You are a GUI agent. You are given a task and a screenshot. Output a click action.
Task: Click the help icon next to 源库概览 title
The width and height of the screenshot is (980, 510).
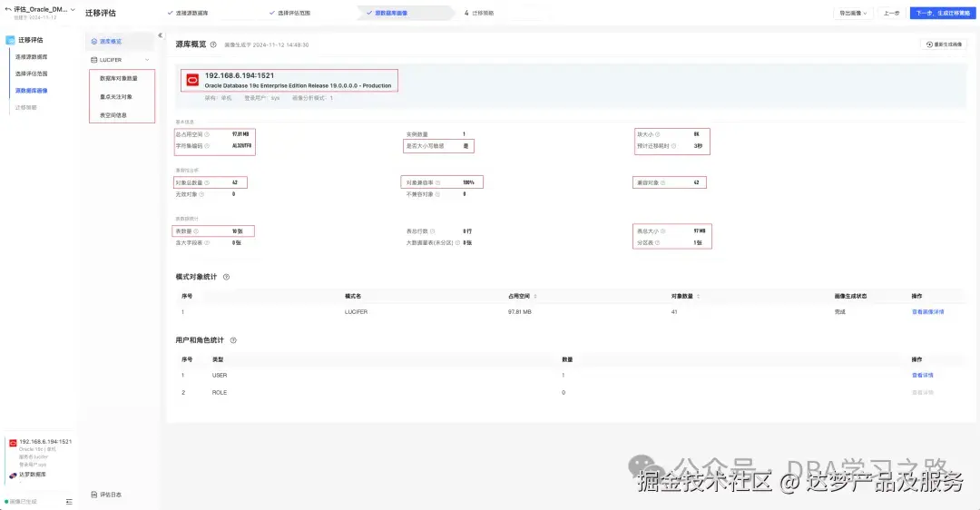click(213, 44)
